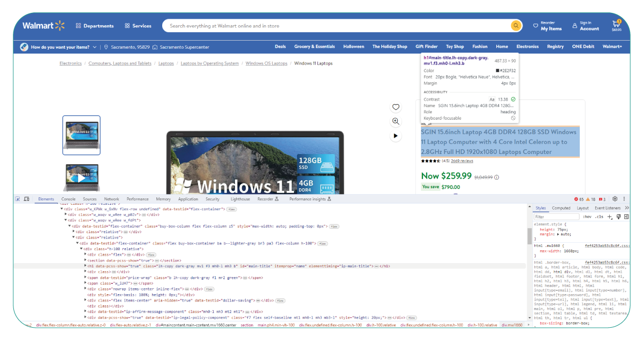Open the Application tab

click(188, 199)
